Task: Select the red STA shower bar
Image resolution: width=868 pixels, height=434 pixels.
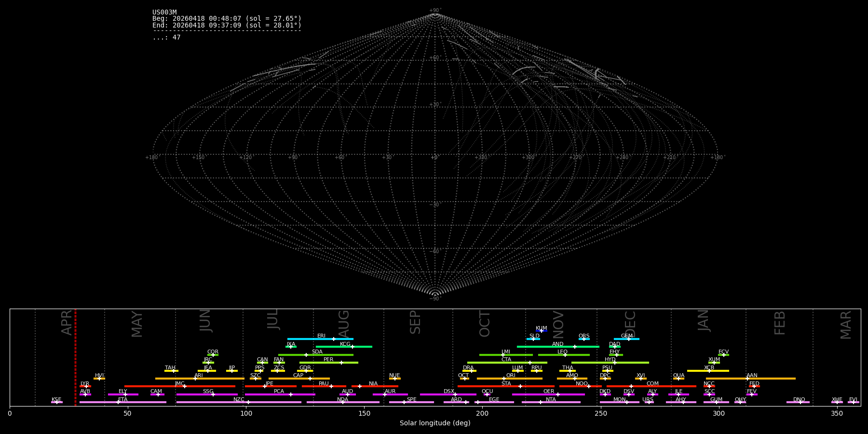Action: (506, 386)
